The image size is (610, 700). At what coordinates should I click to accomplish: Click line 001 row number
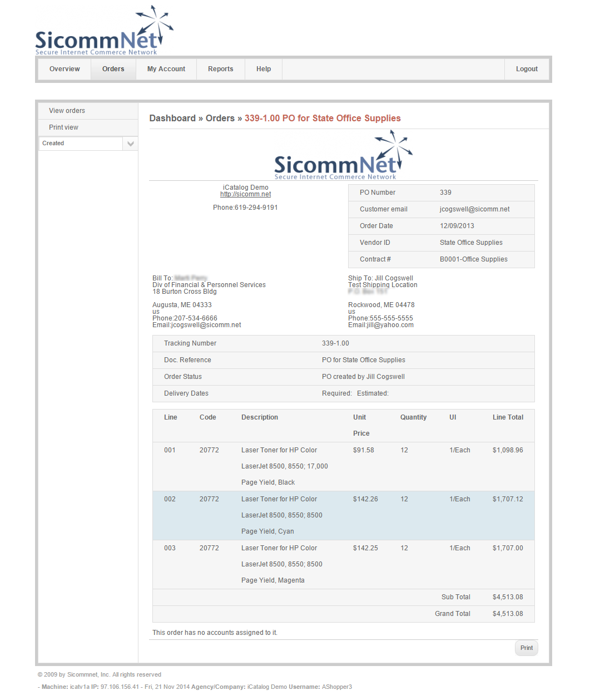[x=170, y=450]
